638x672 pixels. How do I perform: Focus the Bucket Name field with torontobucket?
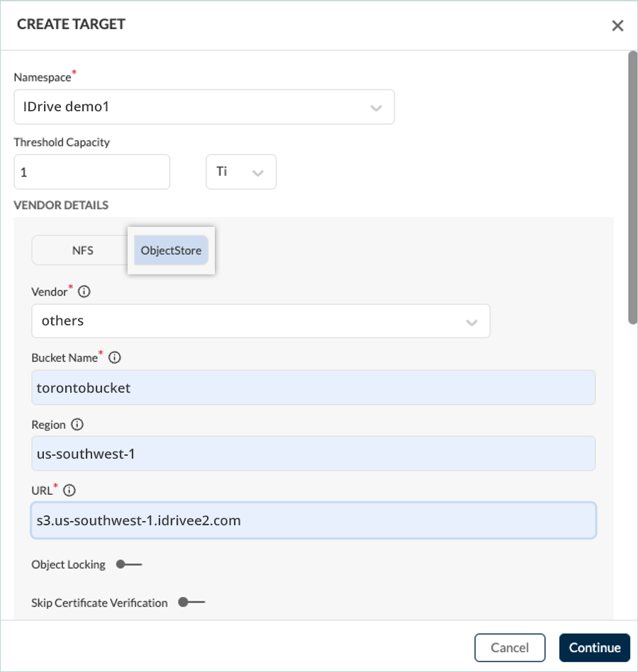[313, 388]
